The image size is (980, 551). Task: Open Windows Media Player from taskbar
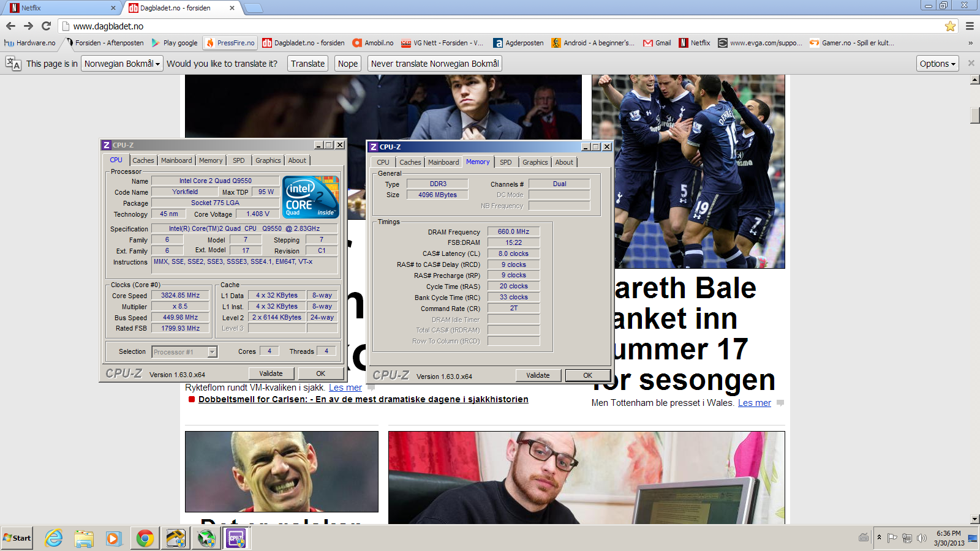coord(113,538)
